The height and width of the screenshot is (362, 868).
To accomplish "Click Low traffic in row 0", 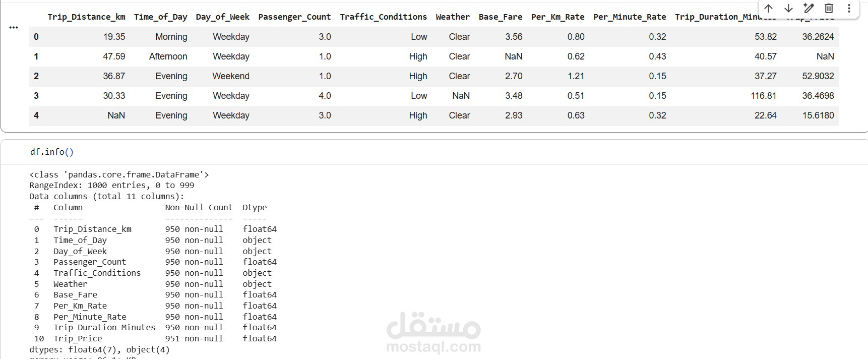I will pos(419,37).
